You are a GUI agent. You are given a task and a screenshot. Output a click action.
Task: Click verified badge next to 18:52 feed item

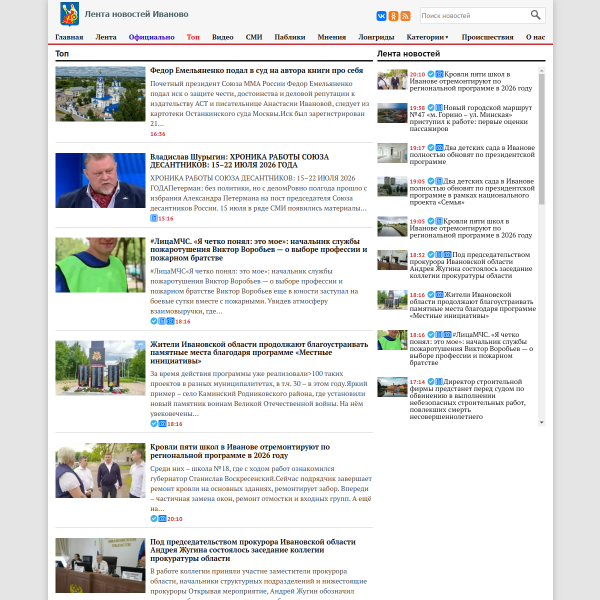pyautogui.click(x=431, y=254)
